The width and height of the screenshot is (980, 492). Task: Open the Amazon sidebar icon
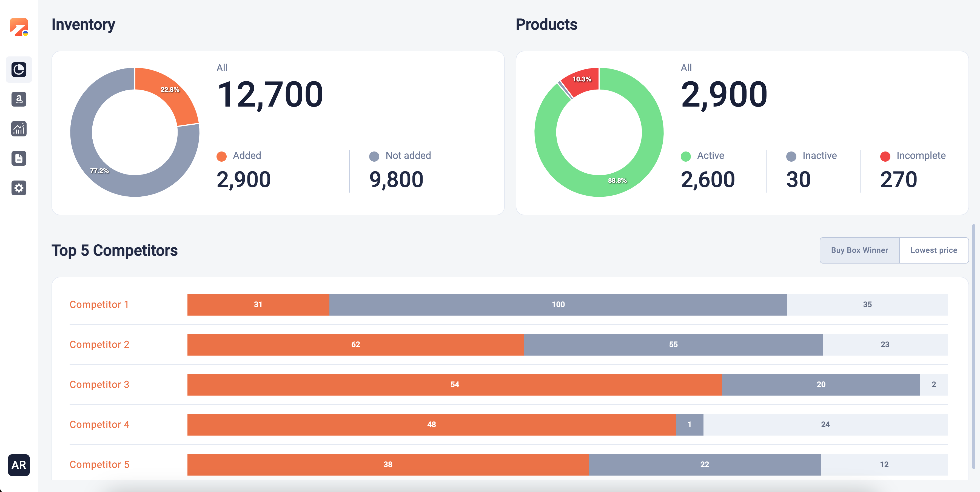point(19,99)
